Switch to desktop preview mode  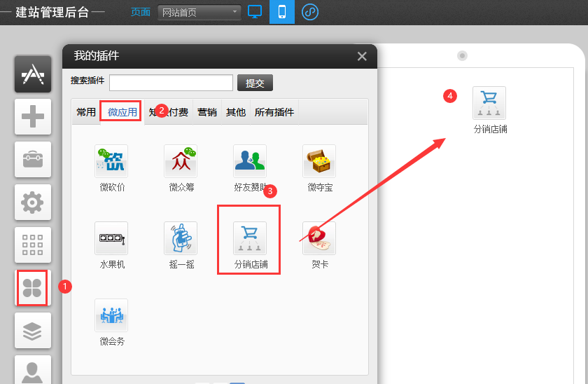coord(255,12)
